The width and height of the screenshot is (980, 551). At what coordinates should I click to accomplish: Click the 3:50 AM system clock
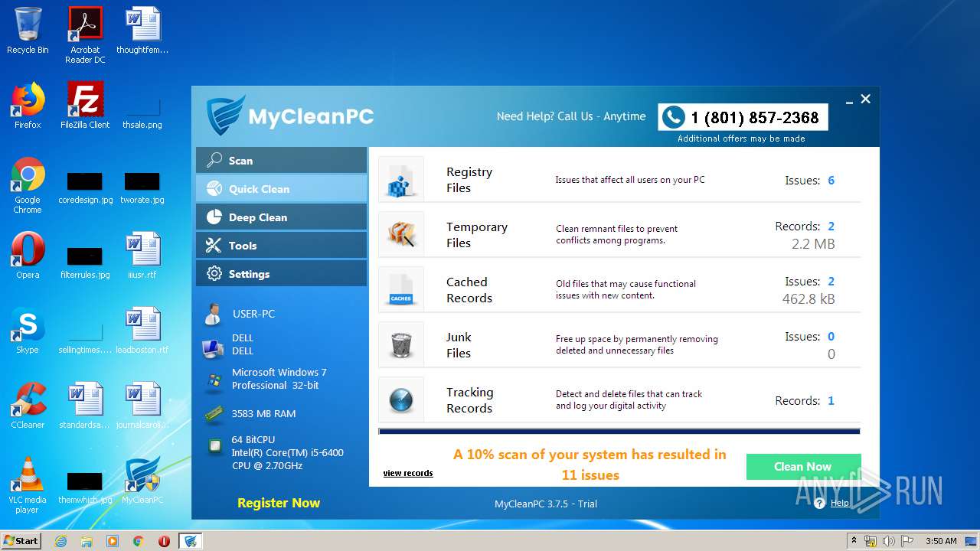pos(941,541)
